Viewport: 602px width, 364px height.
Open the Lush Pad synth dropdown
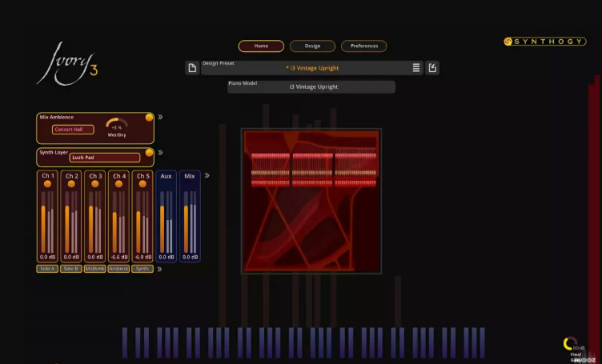click(x=104, y=158)
